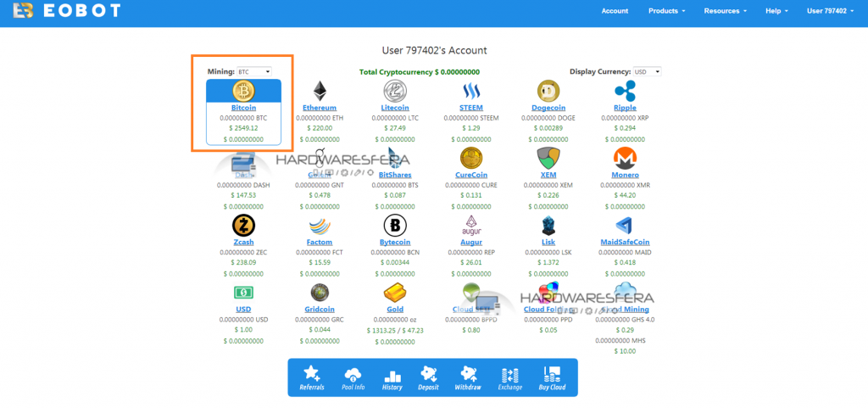Image resolution: width=868 pixels, height=408 pixels.
Task: Open the BitShares link
Action: click(395, 175)
